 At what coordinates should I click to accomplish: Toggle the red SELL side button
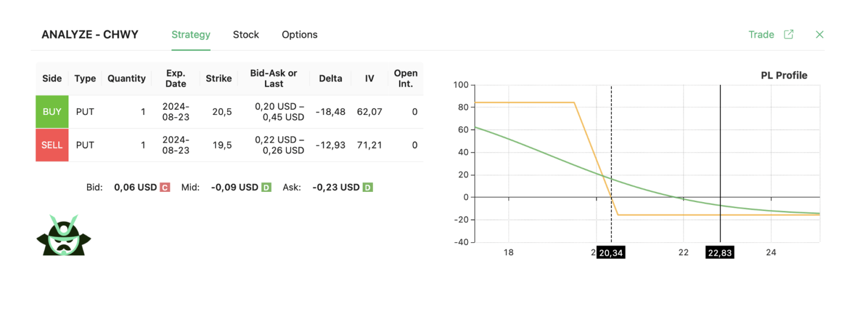pyautogui.click(x=52, y=145)
